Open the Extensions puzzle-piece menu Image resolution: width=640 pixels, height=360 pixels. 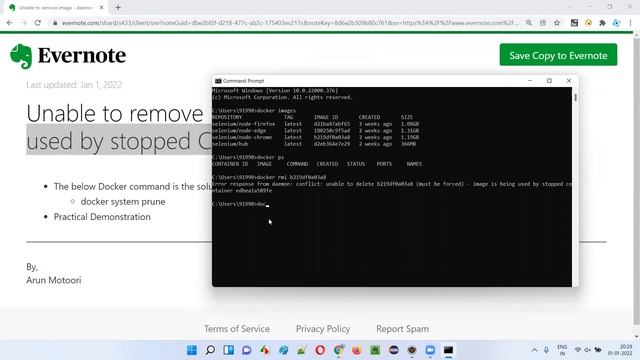coord(602,23)
